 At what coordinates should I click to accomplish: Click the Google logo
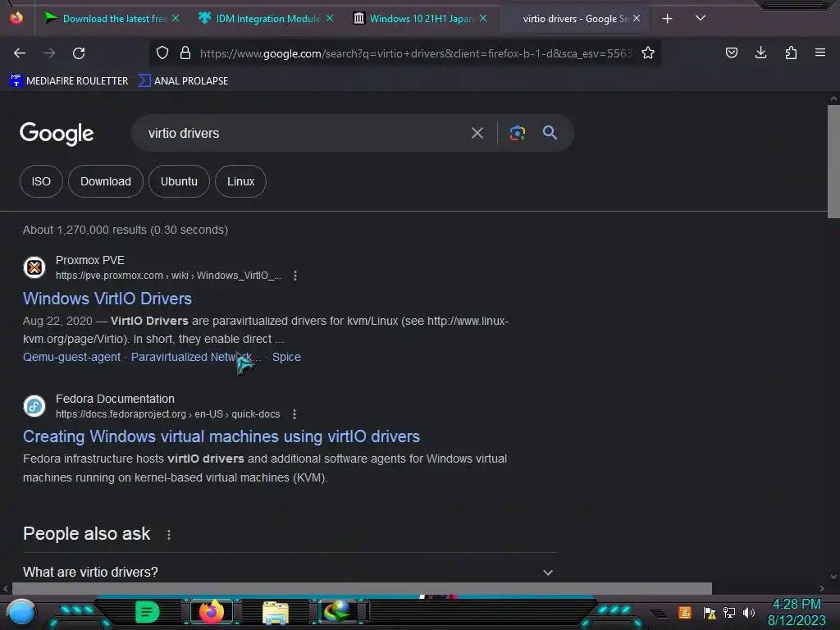pos(57,134)
